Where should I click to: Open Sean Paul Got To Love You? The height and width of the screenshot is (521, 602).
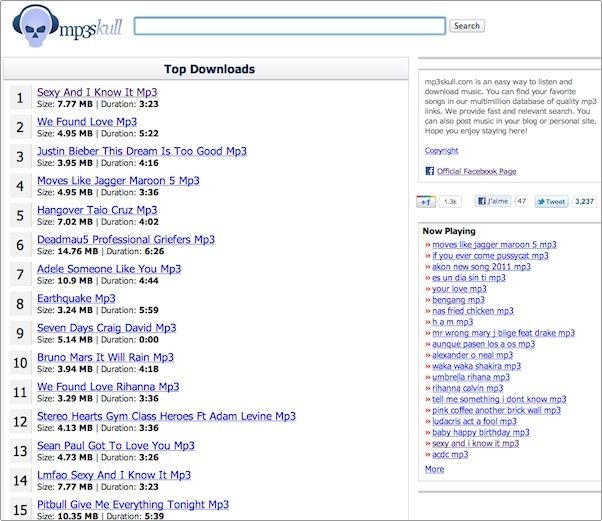click(116, 446)
